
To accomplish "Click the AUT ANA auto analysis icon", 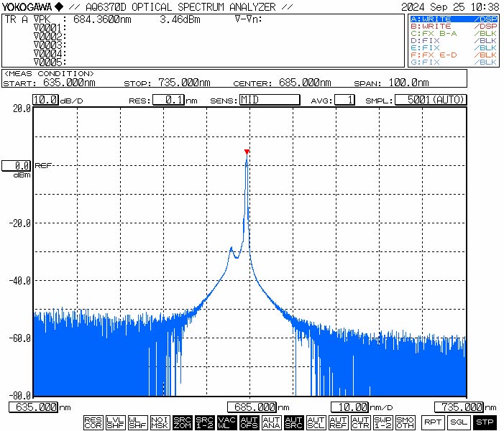I will tap(271, 422).
